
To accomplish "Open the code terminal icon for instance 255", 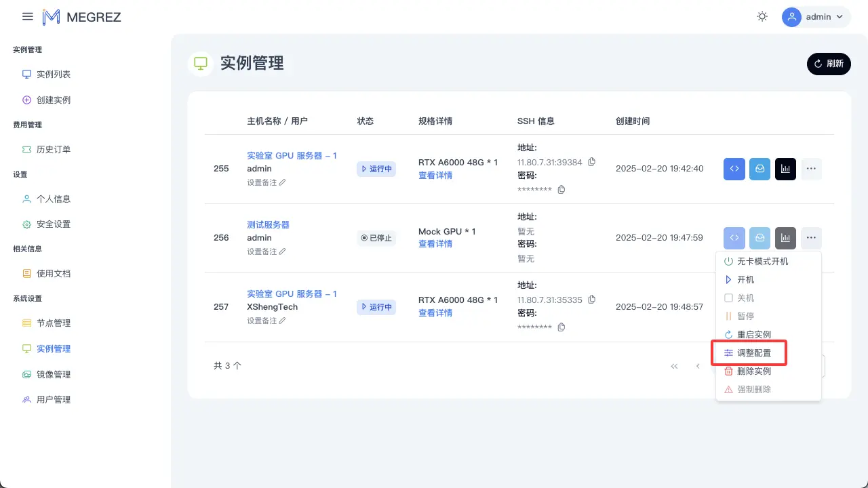I will [x=734, y=169].
